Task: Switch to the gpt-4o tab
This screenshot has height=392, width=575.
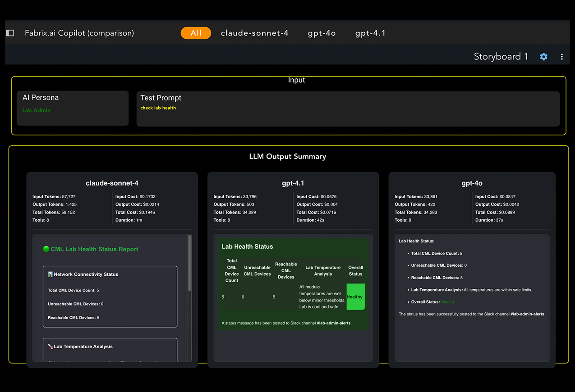Action: 322,33
